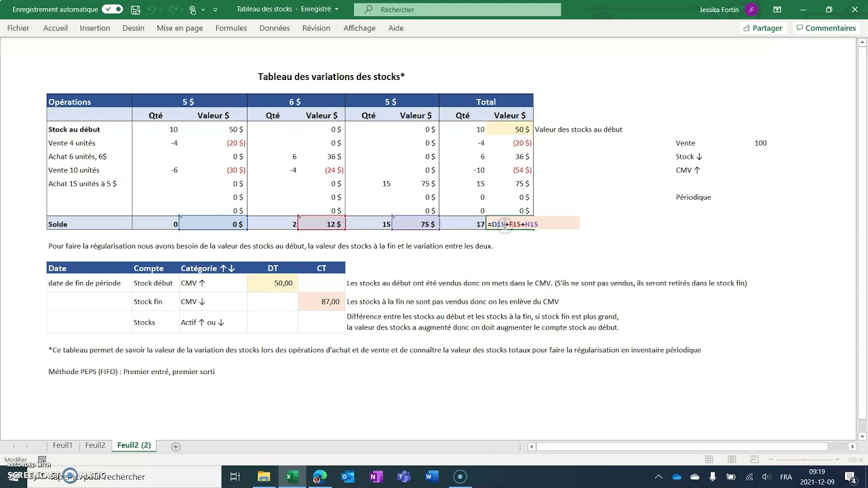Open the document title Enregistré dropdown
The image size is (868, 488).
(337, 9)
